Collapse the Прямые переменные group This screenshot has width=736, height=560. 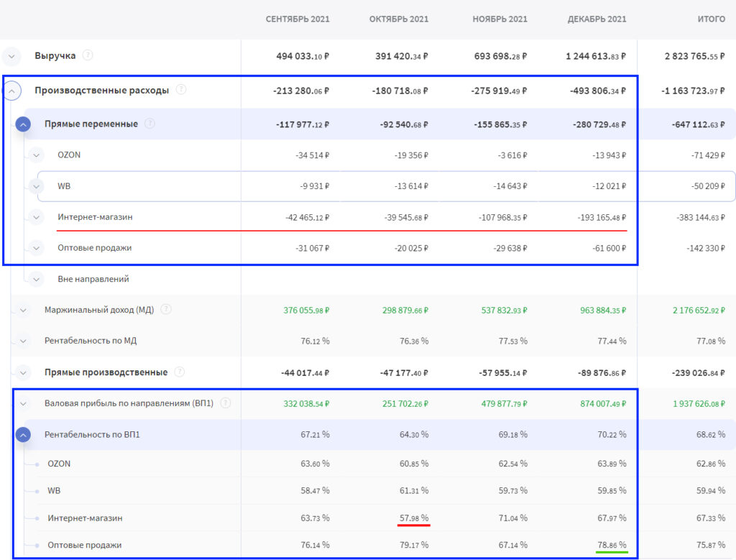[24, 124]
